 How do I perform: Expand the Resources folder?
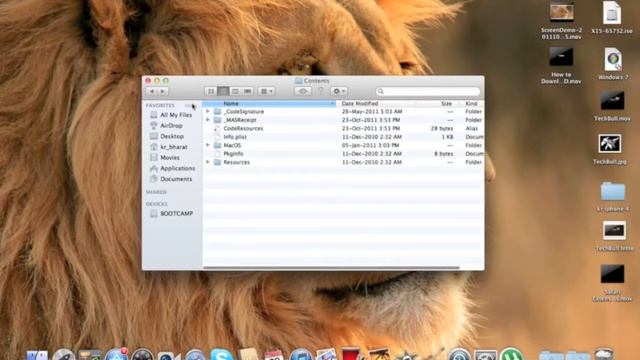(x=207, y=162)
